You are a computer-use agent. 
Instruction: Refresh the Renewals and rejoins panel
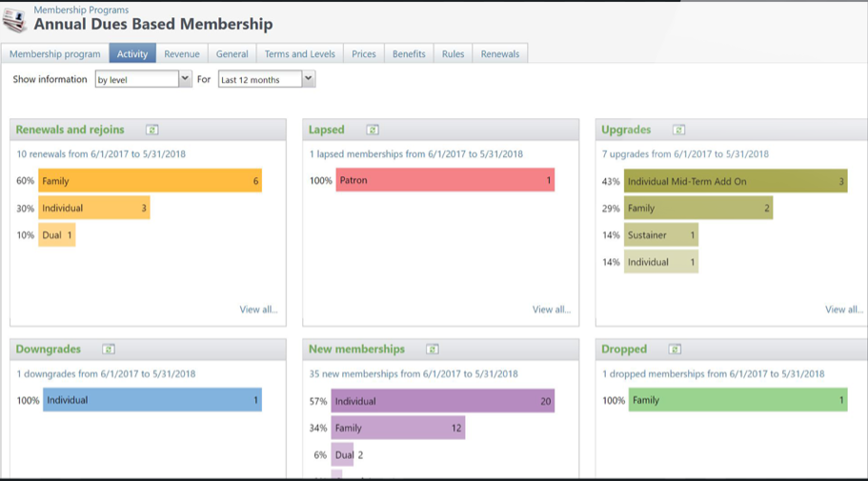(x=151, y=130)
